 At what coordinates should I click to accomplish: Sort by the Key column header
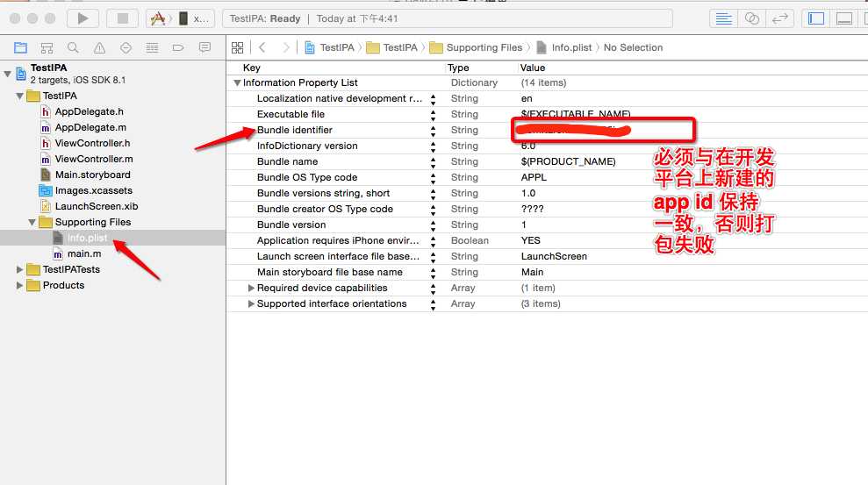point(251,68)
